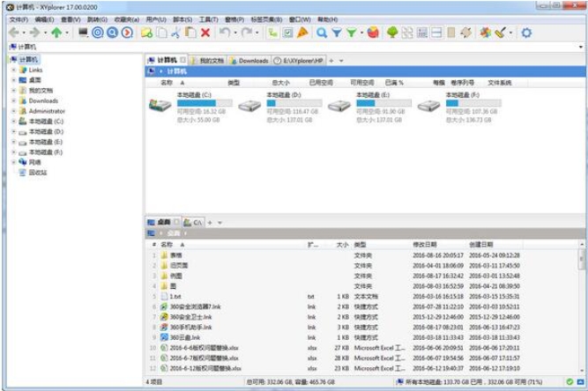Screen dimensions: 588x391
Task: Open dropdown arrow next to Back button
Action: [24, 33]
